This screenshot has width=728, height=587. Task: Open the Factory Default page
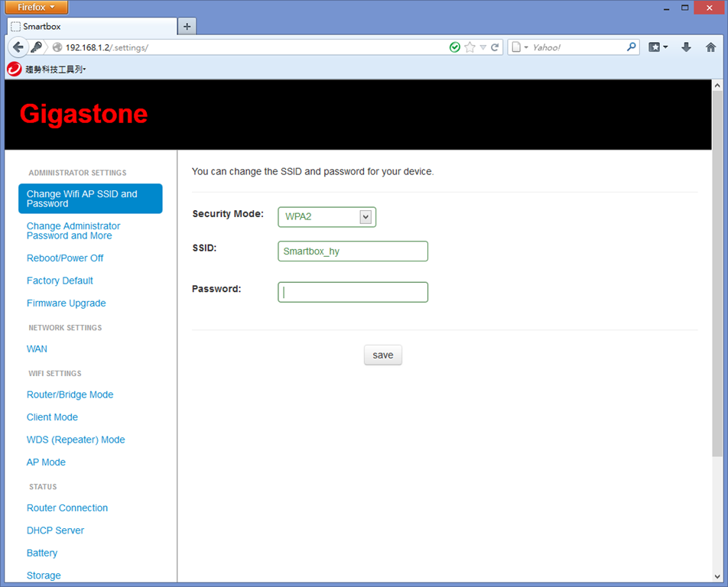[x=60, y=281]
